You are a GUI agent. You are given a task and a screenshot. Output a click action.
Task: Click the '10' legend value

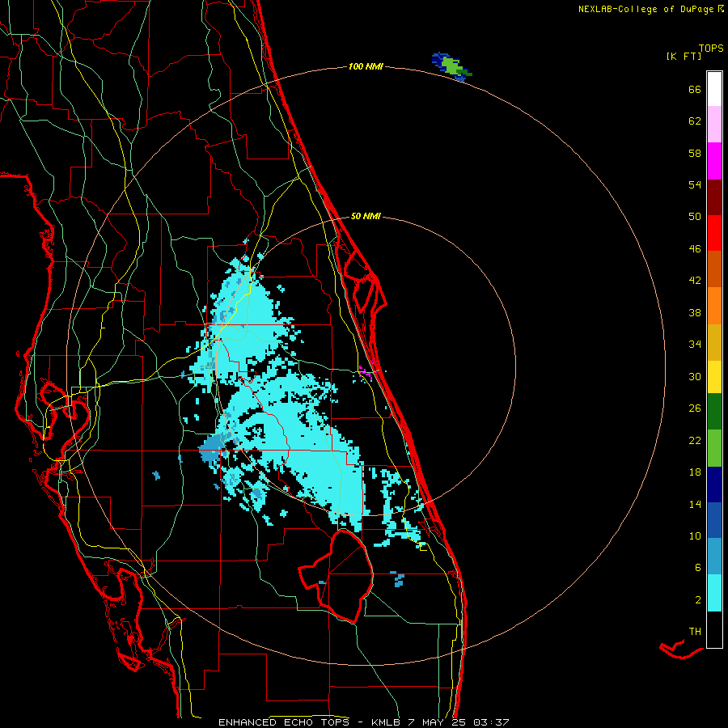click(x=695, y=535)
